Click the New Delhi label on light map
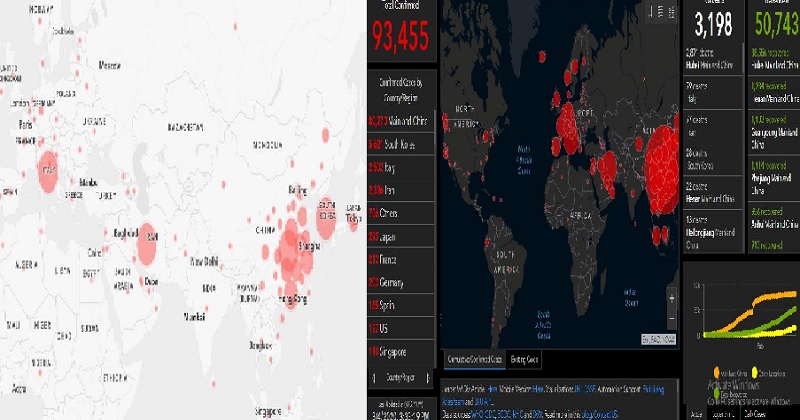 click(x=205, y=262)
